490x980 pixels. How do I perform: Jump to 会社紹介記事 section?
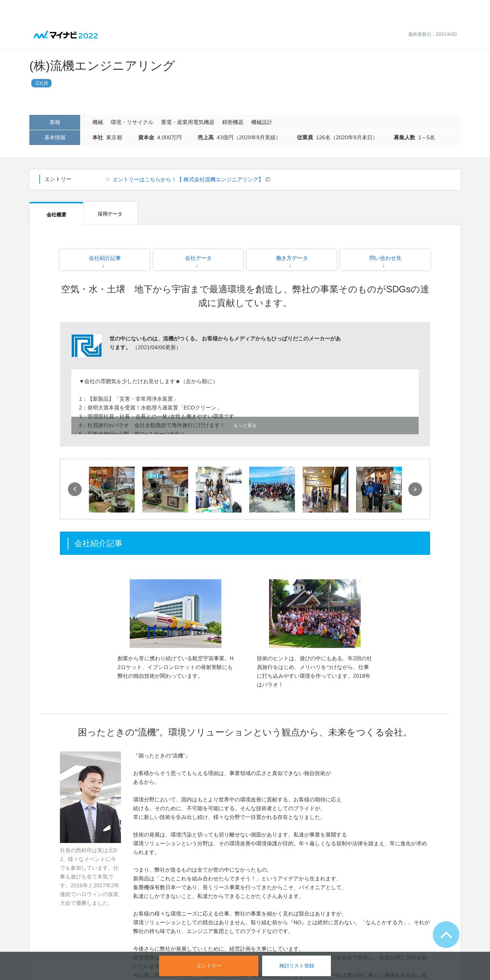click(105, 260)
